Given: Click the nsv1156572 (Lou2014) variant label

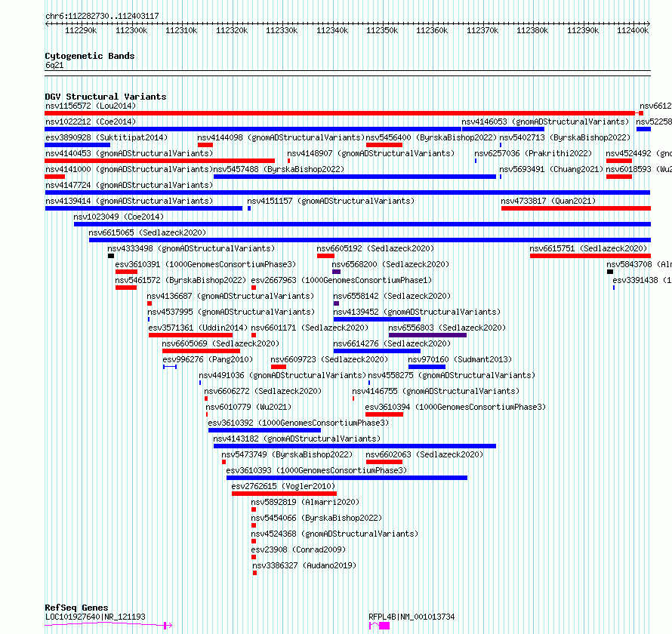Looking at the screenshot, I should pyautogui.click(x=91, y=106).
